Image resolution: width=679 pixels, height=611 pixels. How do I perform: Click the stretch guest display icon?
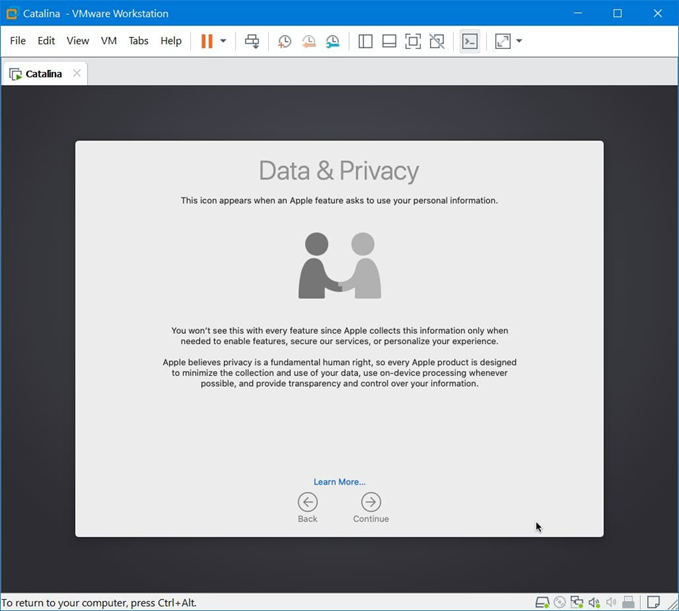(x=503, y=41)
